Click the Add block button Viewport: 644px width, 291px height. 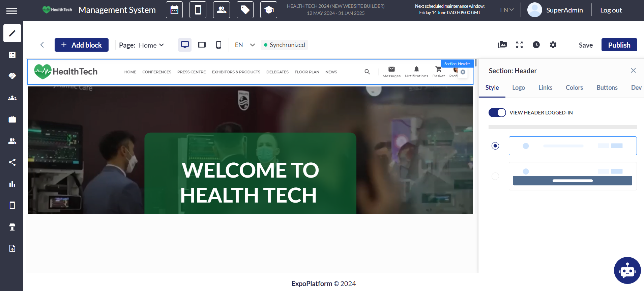click(82, 45)
